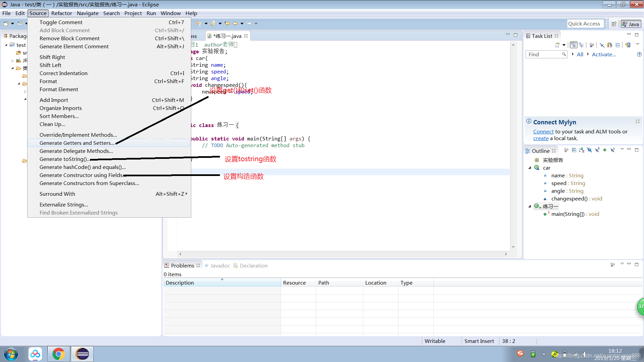Click the Connect link in Connect Mylyn
Screen dimensions: 644x362
543,131
